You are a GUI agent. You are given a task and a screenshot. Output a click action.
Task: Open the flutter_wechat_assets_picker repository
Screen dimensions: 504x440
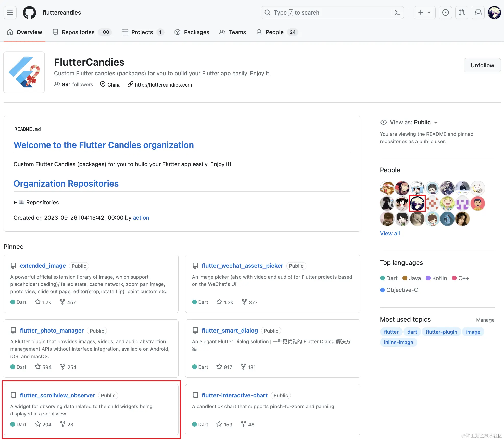(242, 266)
